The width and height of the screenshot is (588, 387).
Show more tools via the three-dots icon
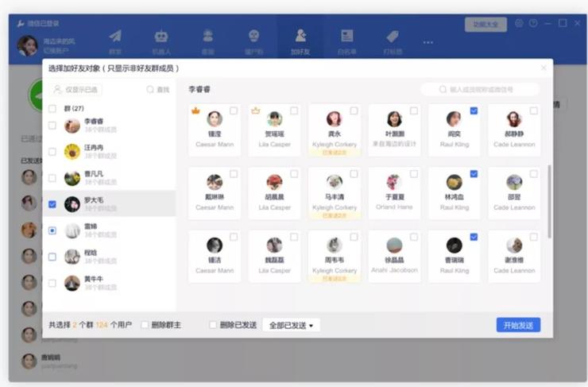click(427, 42)
